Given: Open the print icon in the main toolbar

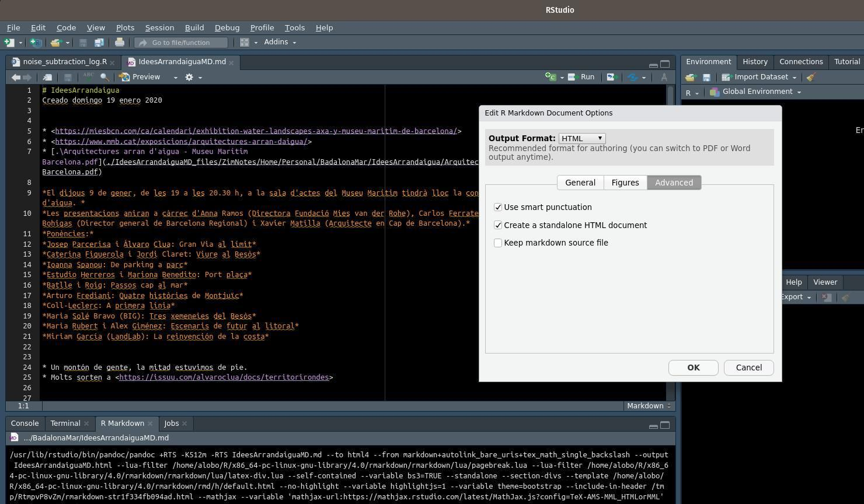Looking at the screenshot, I should click(x=119, y=42).
